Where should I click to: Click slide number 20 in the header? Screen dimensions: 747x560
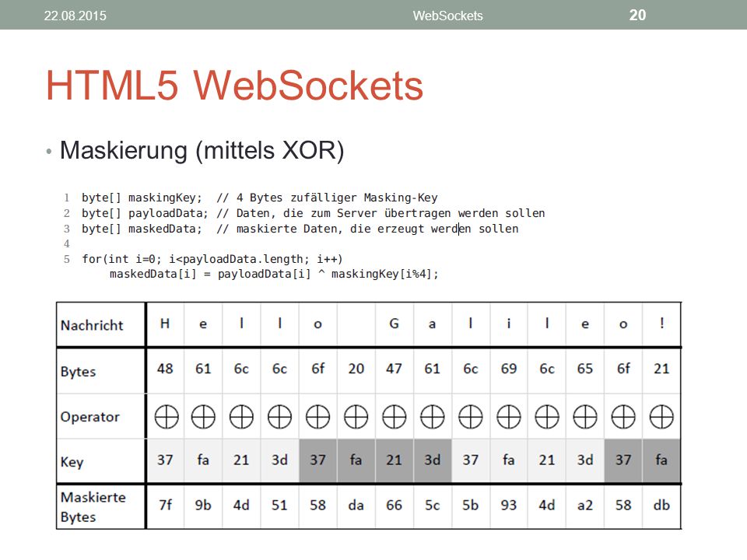637,16
